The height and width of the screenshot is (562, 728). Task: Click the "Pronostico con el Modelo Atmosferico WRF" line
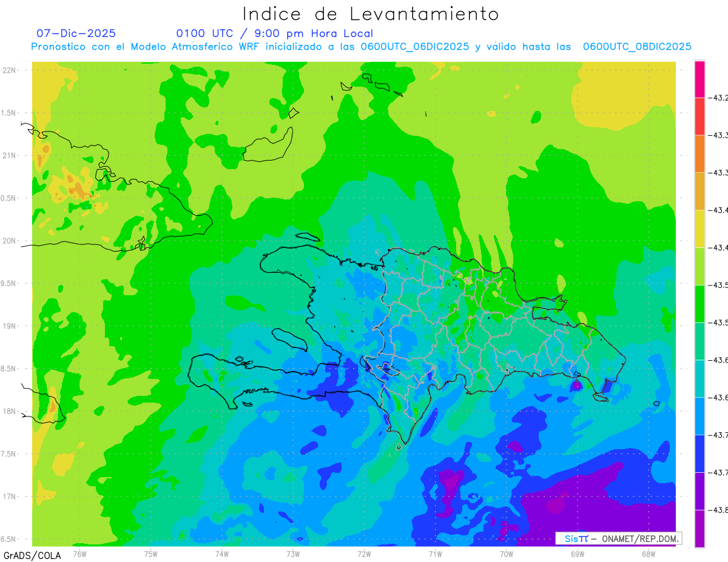click(x=362, y=47)
